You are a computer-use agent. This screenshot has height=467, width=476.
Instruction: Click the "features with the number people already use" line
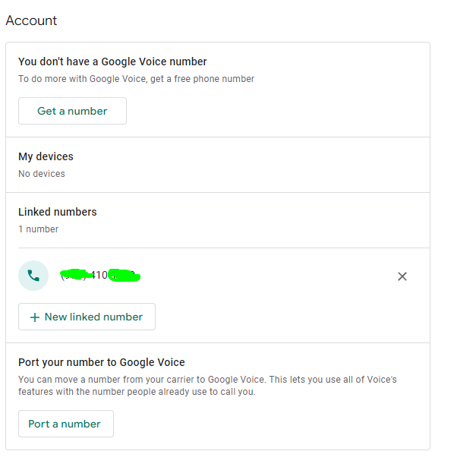(x=137, y=392)
